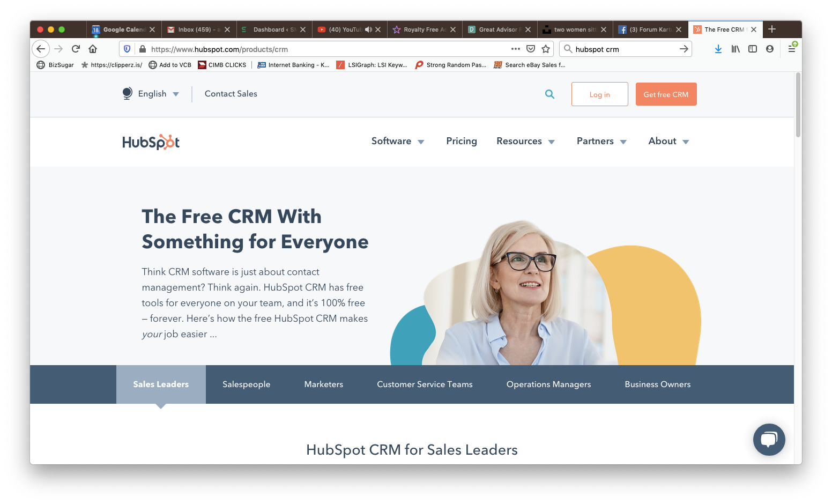Screen dimensions: 832x504
Task: Reload the HubSpot page
Action: pyautogui.click(x=76, y=49)
